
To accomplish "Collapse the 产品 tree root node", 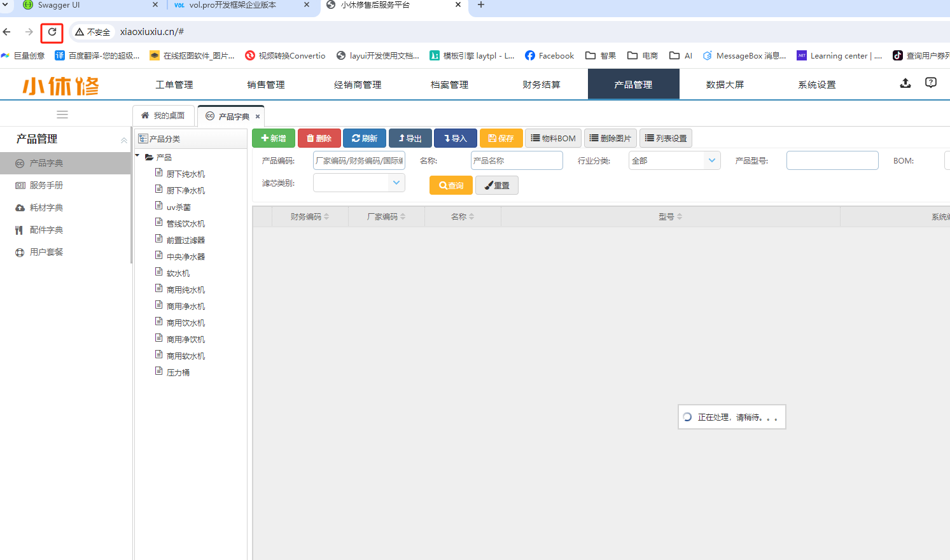I will (137, 156).
